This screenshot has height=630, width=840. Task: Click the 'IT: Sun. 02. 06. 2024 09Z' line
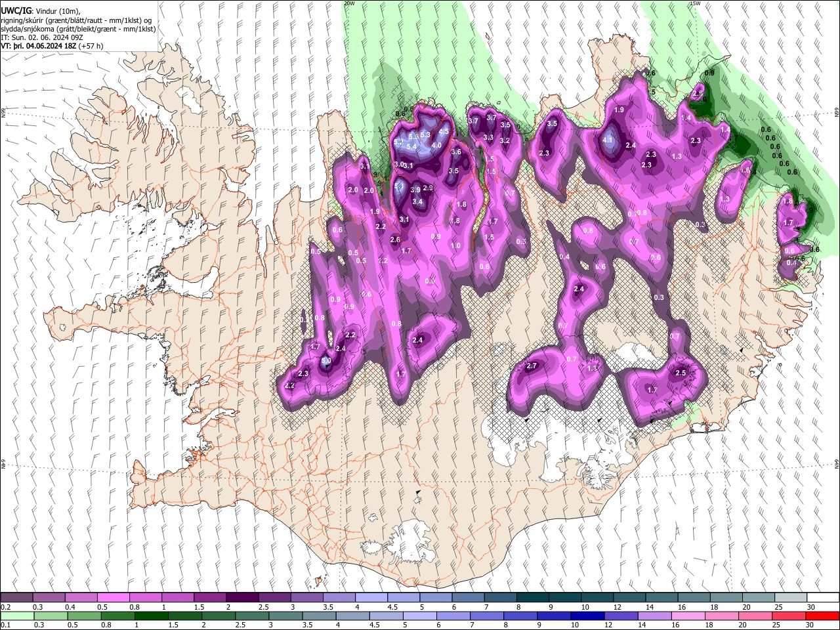pyautogui.click(x=41, y=38)
